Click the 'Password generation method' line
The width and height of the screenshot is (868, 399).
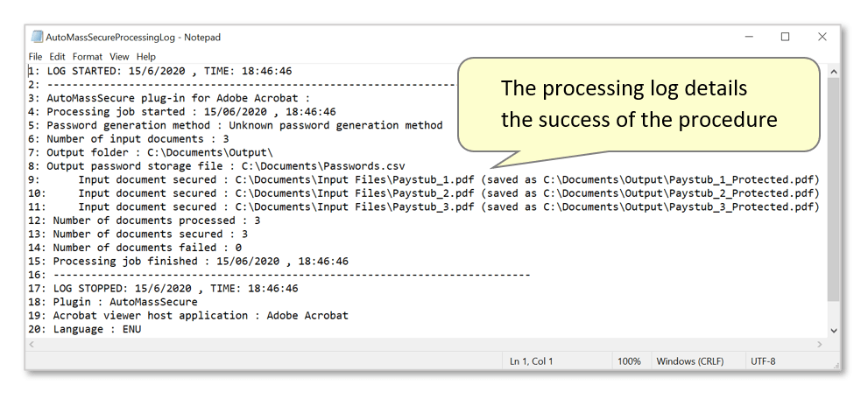pyautogui.click(x=236, y=125)
